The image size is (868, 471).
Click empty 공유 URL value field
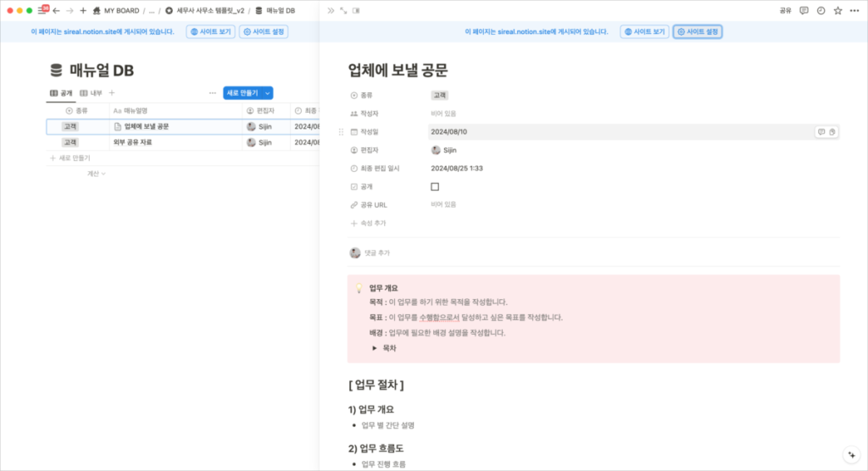[x=634, y=205]
